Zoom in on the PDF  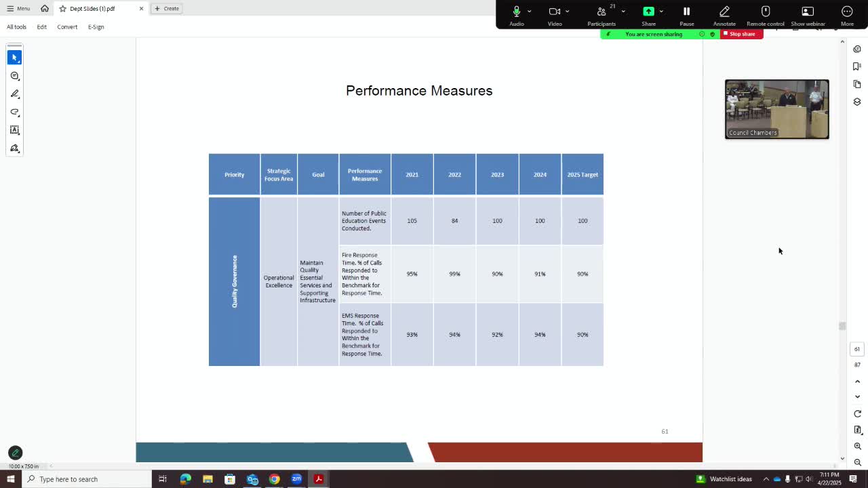pos(857,446)
